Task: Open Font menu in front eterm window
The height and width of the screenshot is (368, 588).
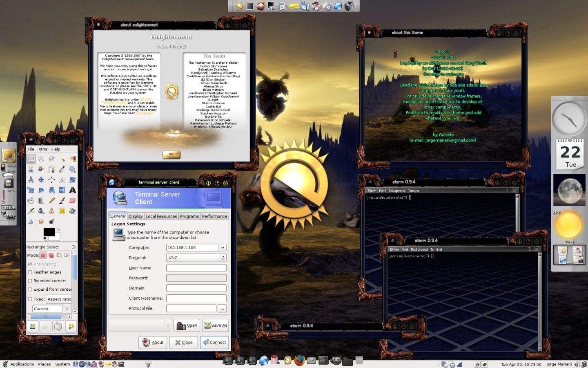Action: [405, 249]
